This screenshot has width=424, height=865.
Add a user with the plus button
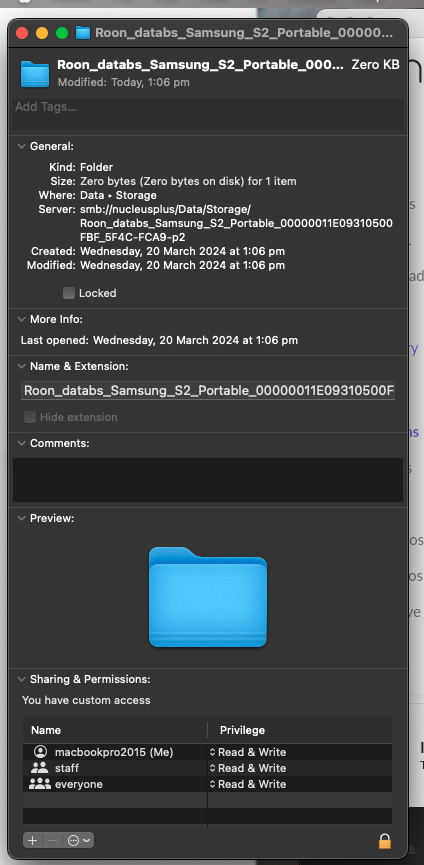pos(33,840)
